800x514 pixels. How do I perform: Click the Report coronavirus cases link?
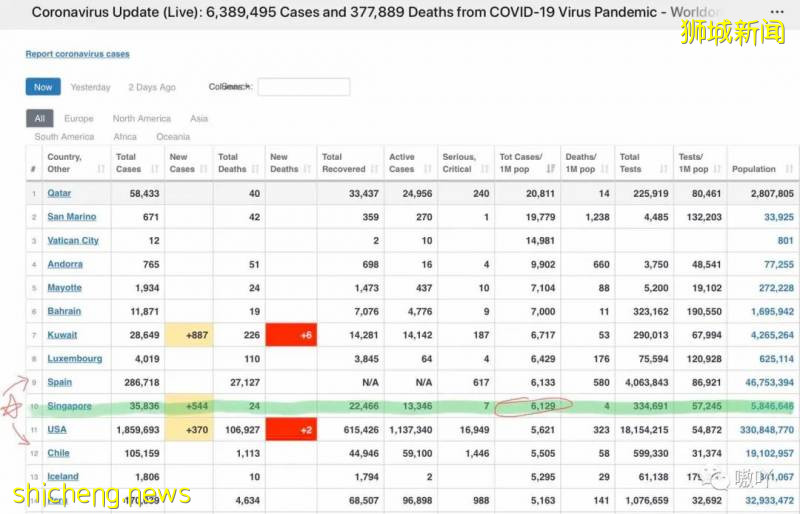click(x=77, y=54)
